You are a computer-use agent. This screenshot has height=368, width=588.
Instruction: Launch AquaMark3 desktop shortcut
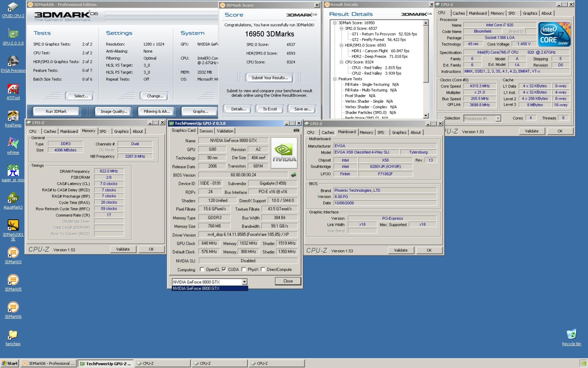tap(13, 201)
